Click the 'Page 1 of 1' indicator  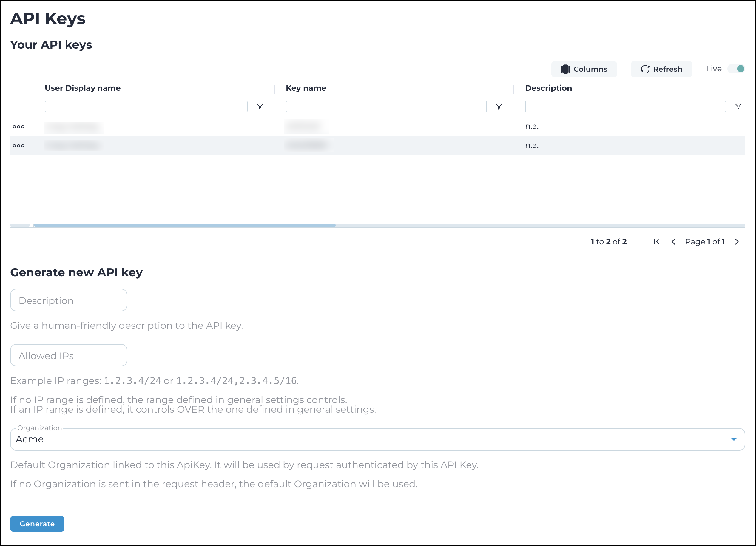[x=705, y=242]
